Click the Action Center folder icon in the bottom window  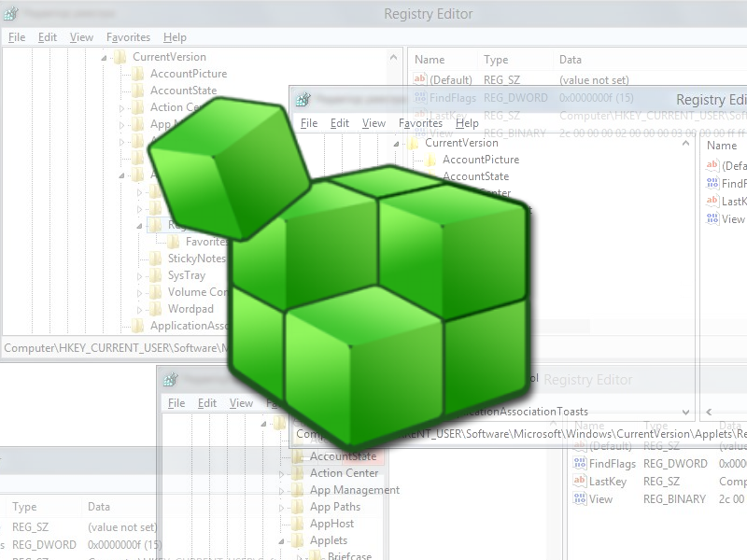[x=298, y=473]
